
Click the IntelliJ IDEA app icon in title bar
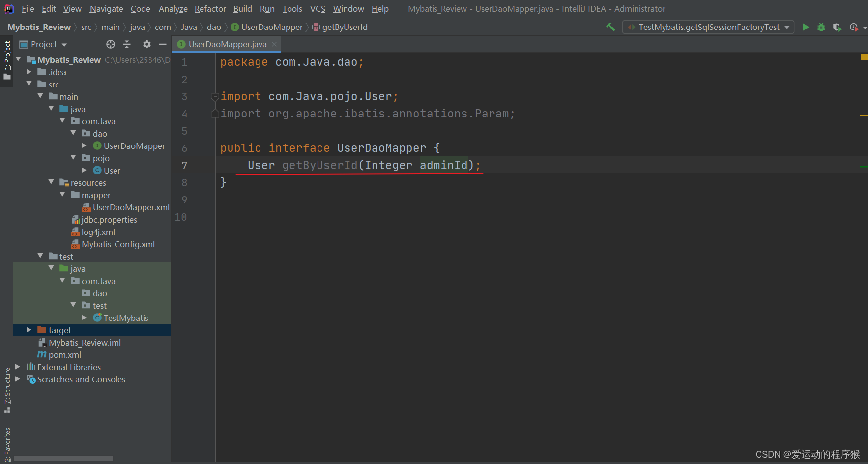(9, 9)
